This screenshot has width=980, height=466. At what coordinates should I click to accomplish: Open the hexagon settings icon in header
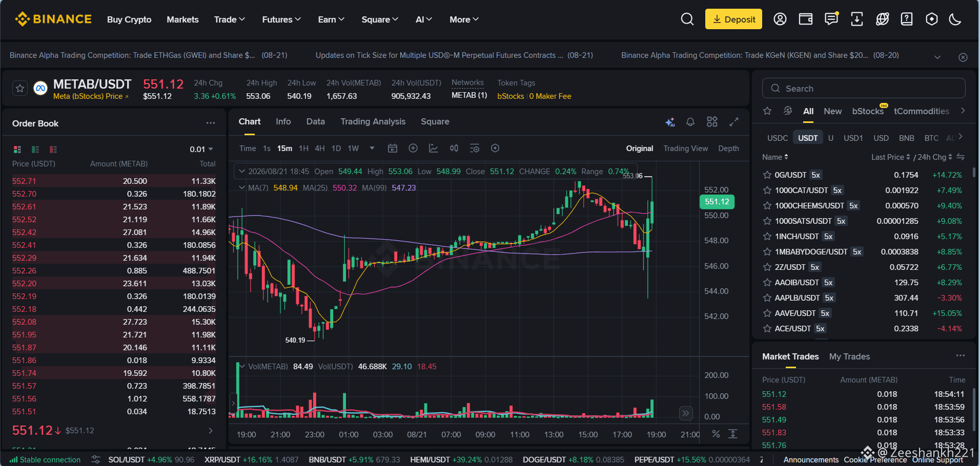932,19
